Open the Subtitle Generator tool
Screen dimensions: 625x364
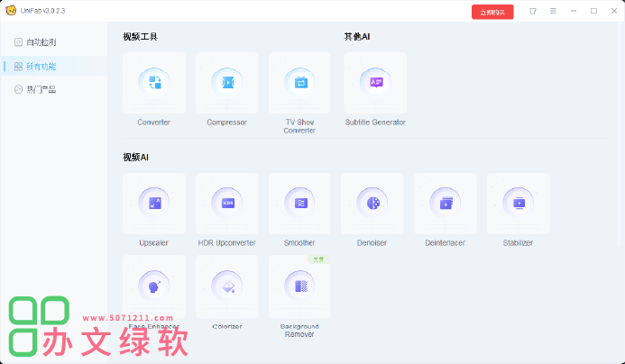[x=375, y=84]
